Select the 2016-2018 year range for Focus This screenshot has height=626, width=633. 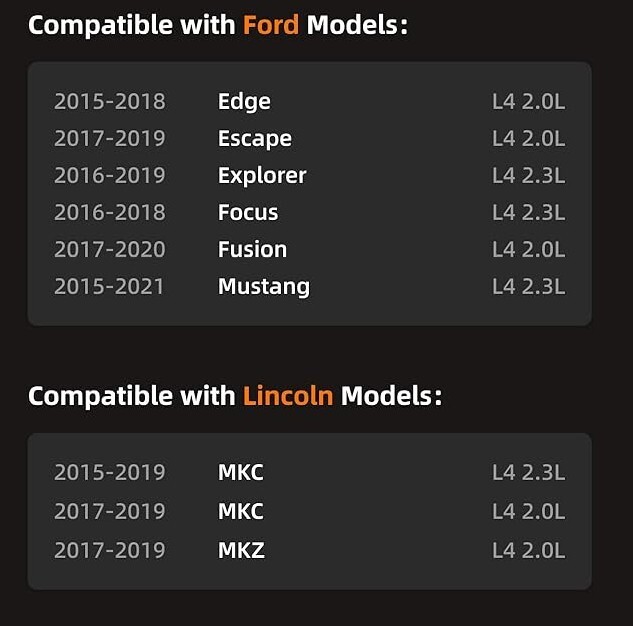click(109, 212)
